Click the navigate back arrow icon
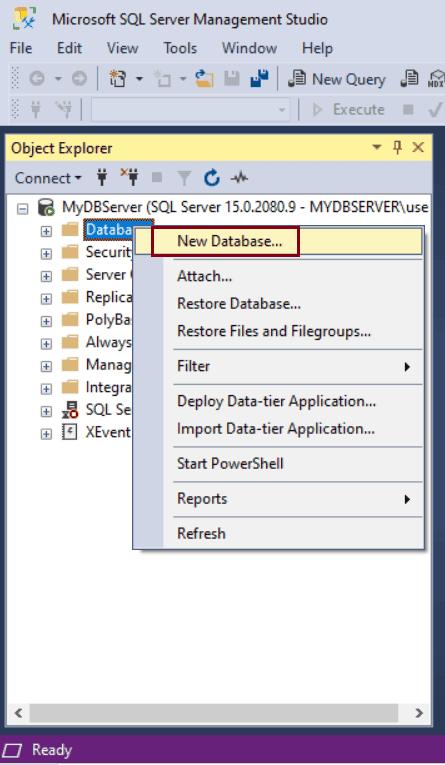This screenshot has width=445, height=765. [37, 79]
